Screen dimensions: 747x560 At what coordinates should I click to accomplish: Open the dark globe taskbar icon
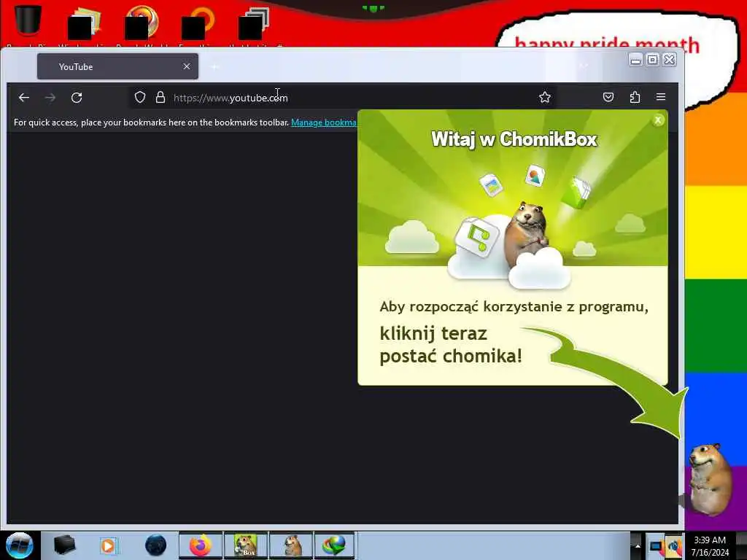tap(156, 545)
